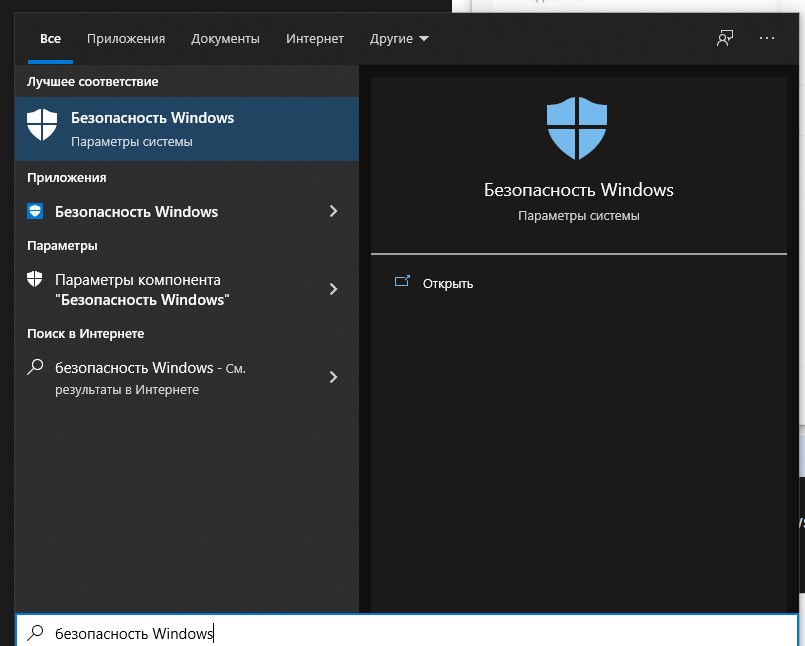
Task: Click the shield icon beside Параметры компонента
Action: 35,279
